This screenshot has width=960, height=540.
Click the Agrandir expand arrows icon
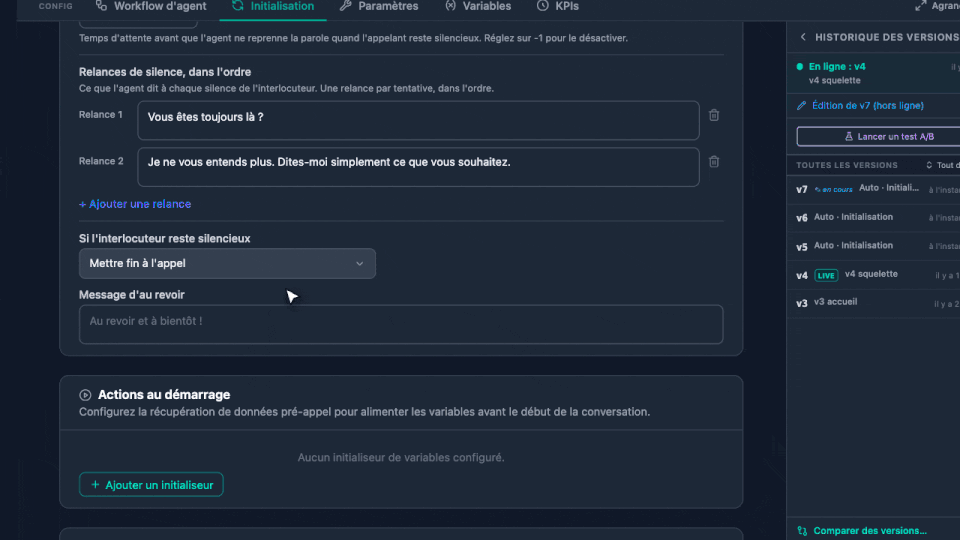pyautogui.click(x=920, y=6)
